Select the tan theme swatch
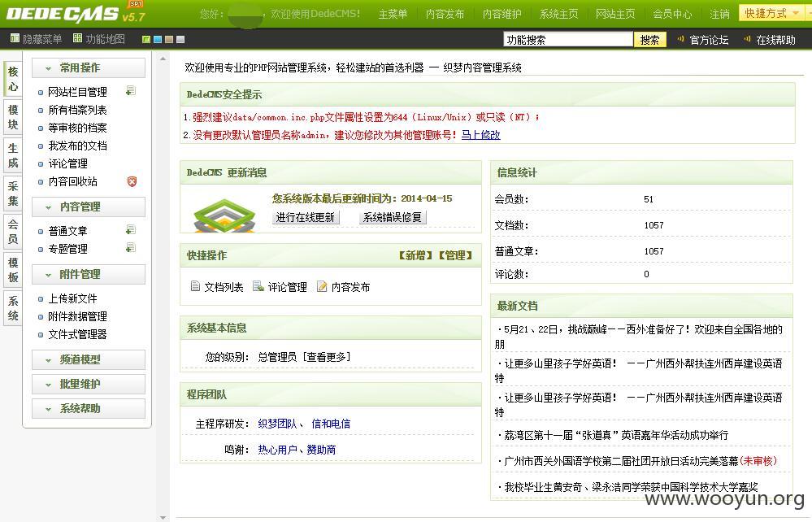The width and height of the screenshot is (812, 522). tap(169, 39)
